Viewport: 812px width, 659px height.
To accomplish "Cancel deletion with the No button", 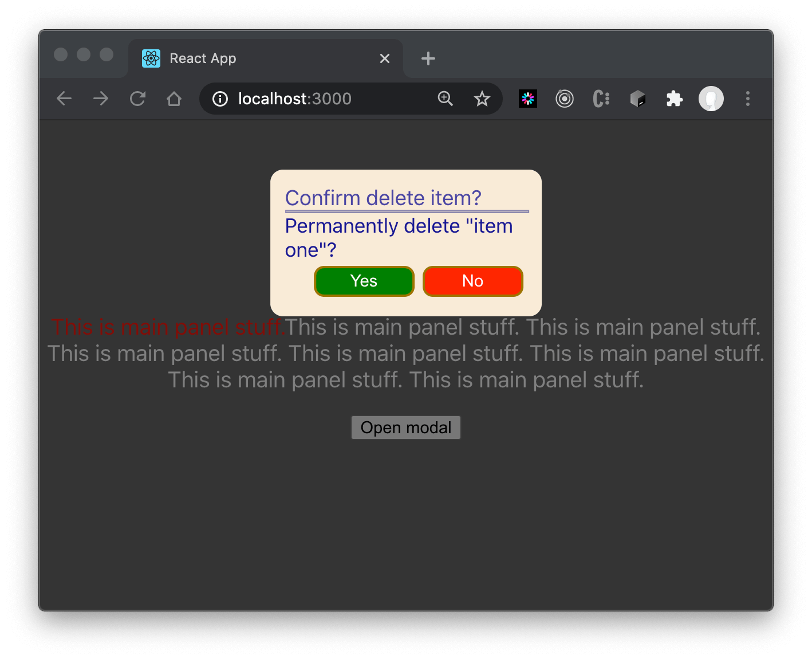I will pos(472,281).
